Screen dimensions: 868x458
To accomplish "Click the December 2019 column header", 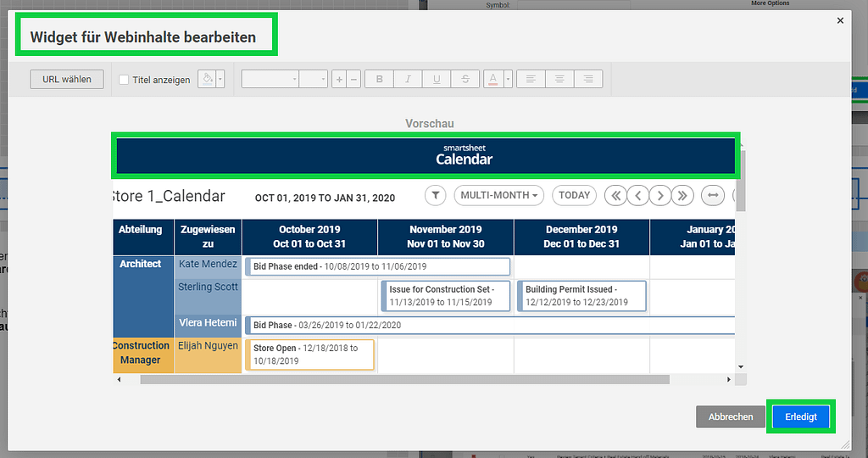I will [581, 237].
